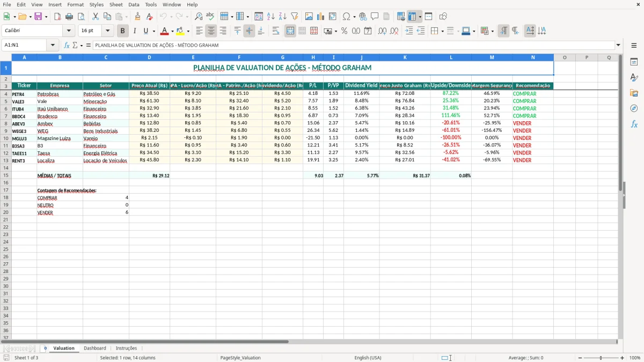Click Sort Descending icon
This screenshot has width=644, height=362.
[283, 17]
